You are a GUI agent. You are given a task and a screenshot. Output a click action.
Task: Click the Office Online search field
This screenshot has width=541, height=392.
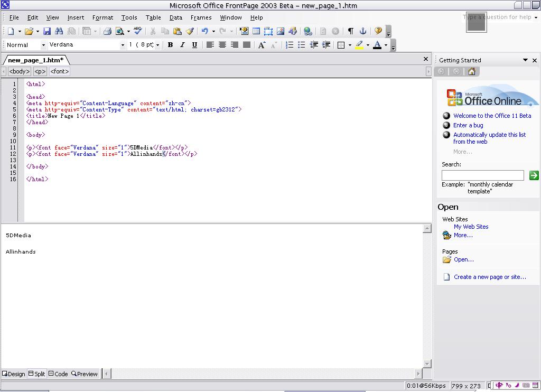pyautogui.click(x=482, y=175)
